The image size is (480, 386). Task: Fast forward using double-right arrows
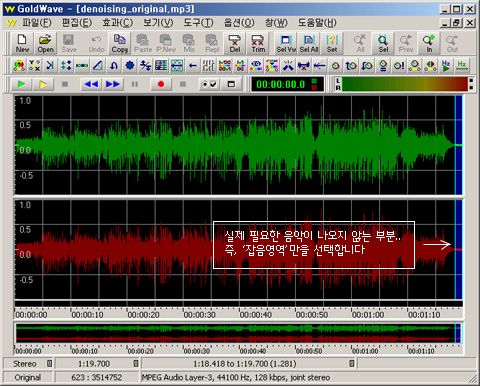point(113,84)
